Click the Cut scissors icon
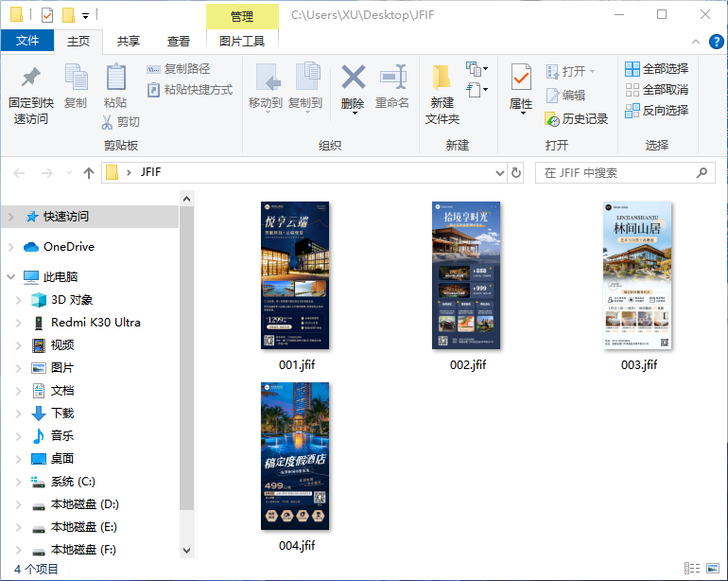The width and height of the screenshot is (728, 581). coord(107,122)
